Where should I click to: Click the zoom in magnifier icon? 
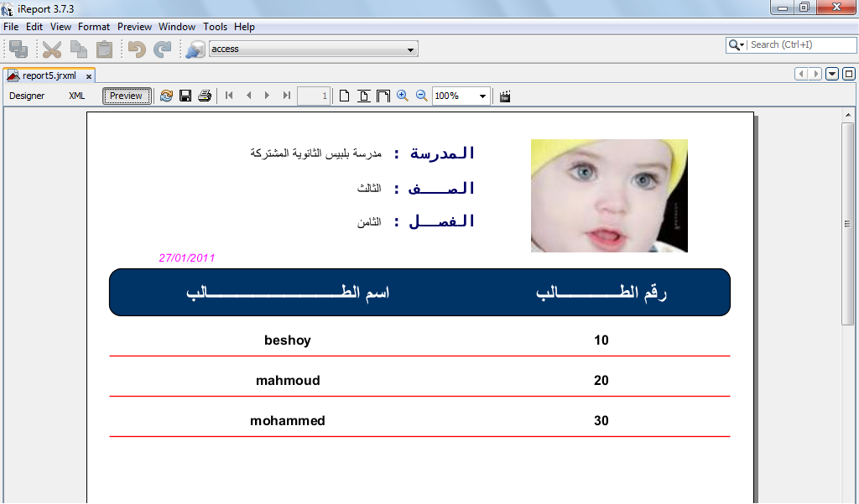pyautogui.click(x=403, y=96)
